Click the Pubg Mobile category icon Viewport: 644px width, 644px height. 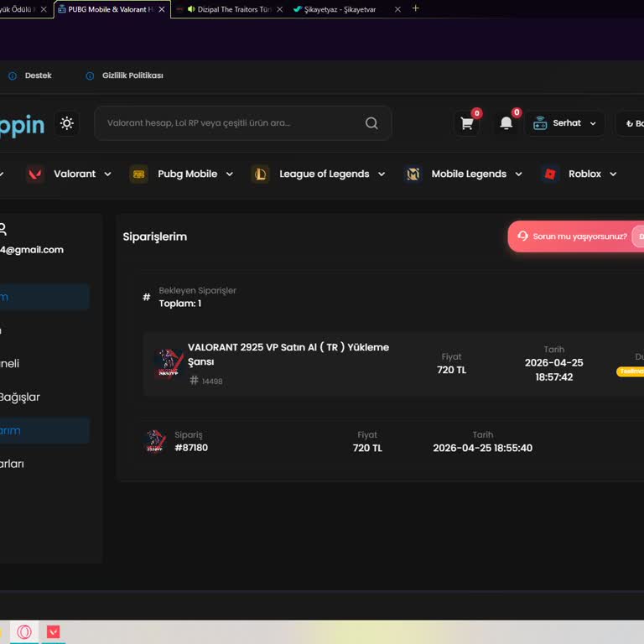click(x=139, y=174)
